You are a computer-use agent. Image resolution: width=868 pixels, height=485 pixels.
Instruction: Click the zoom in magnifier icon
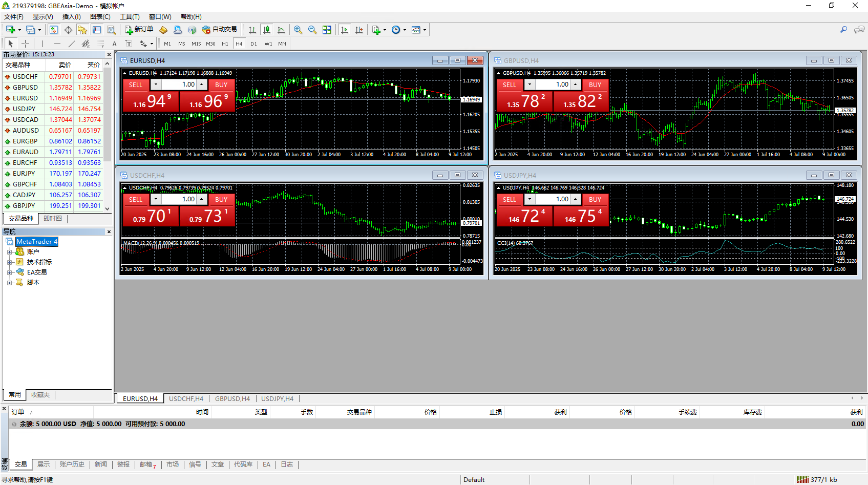coord(298,30)
